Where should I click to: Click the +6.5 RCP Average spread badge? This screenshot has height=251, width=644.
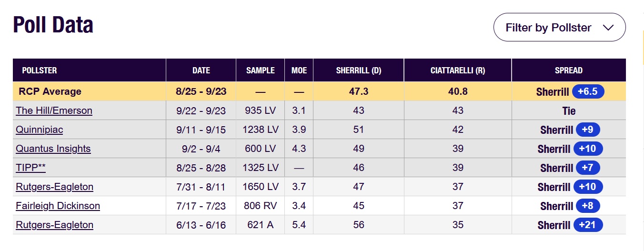[588, 91]
